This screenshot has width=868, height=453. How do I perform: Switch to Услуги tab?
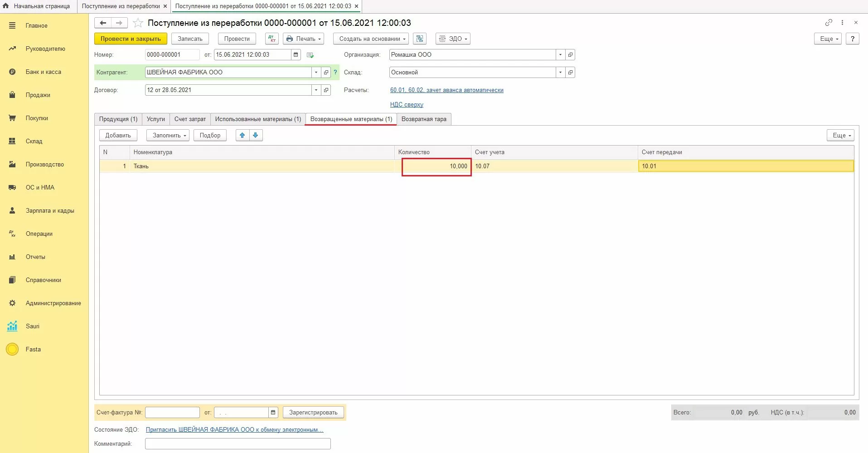(156, 119)
